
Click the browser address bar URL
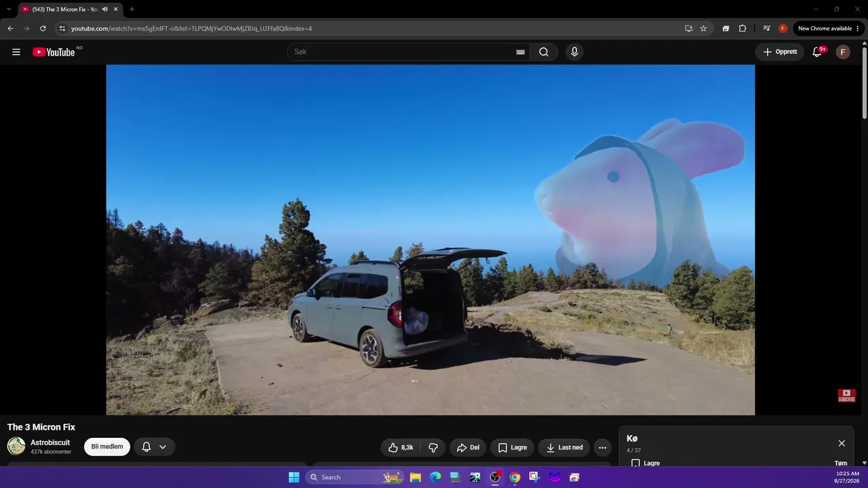[x=192, y=28]
